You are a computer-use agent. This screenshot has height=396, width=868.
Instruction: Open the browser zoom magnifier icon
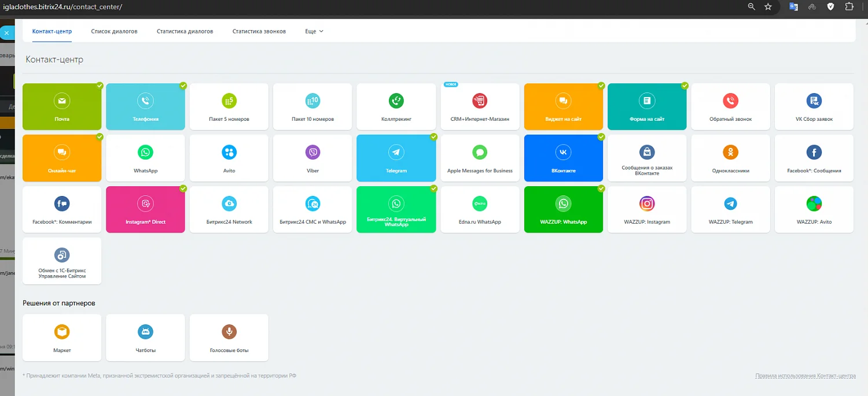pos(752,7)
